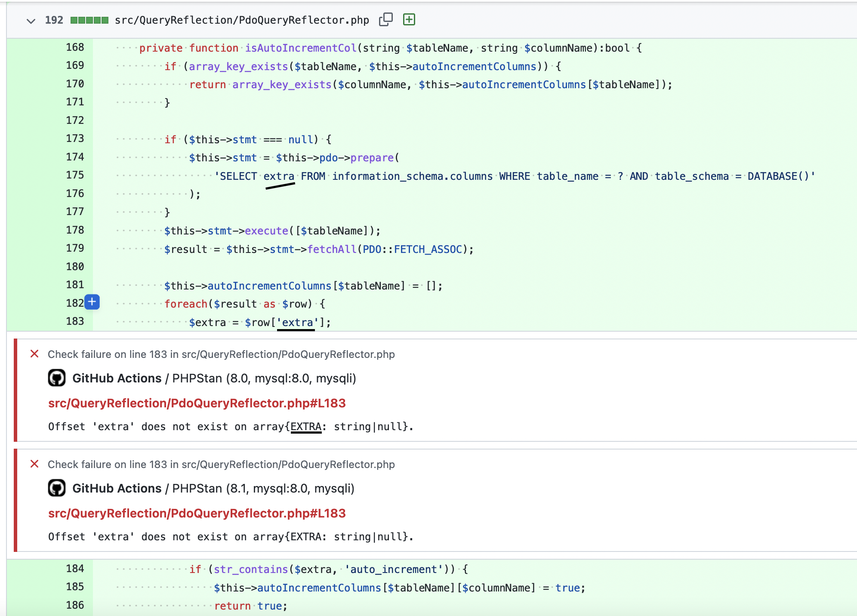Click line number 184

75,569
